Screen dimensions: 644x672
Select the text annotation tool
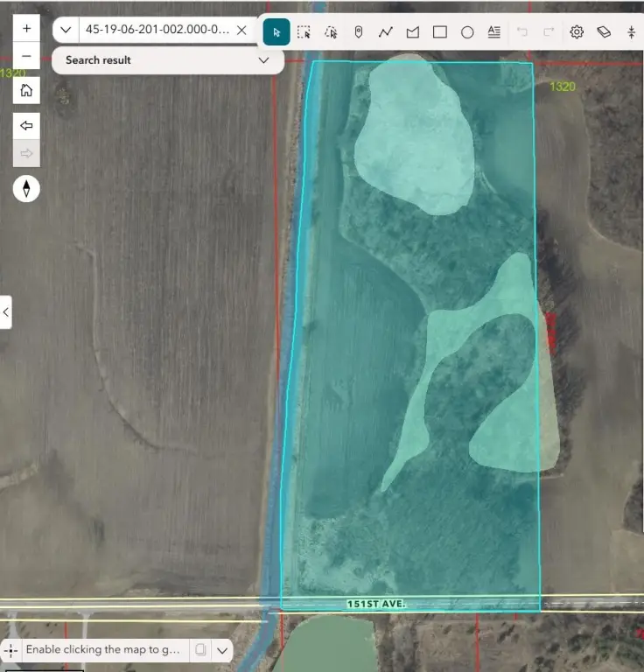coord(493,32)
